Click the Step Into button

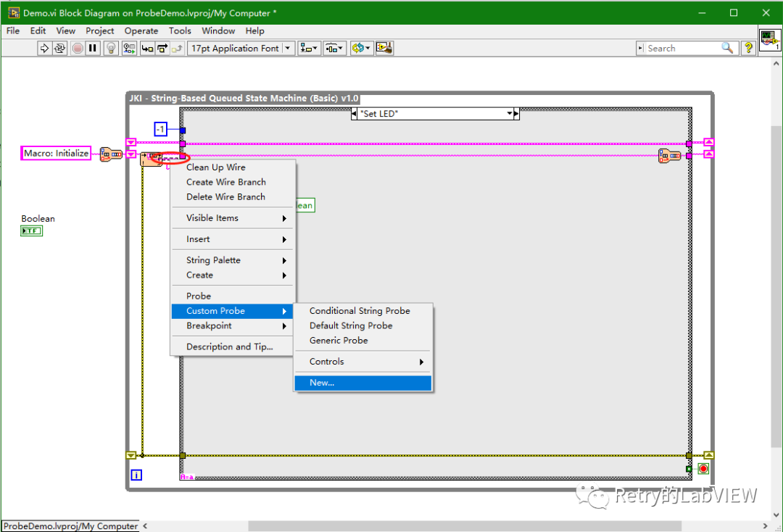[x=147, y=48]
